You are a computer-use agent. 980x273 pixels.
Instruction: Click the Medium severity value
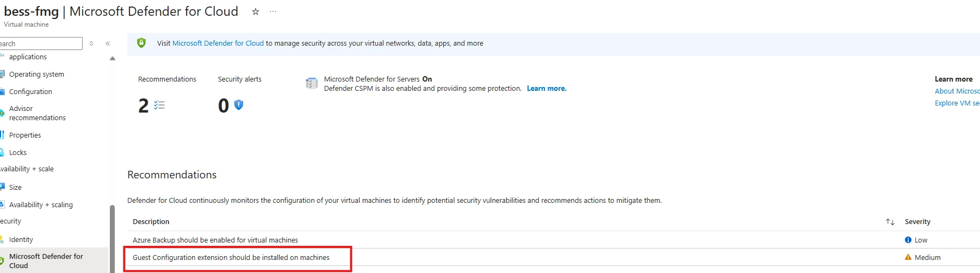(928, 257)
